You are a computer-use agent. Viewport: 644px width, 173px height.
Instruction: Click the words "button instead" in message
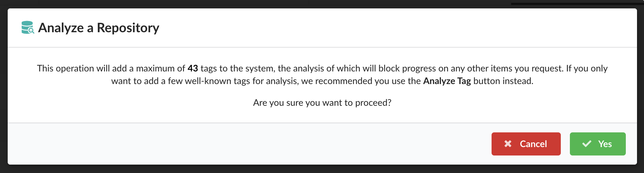pyautogui.click(x=503, y=81)
